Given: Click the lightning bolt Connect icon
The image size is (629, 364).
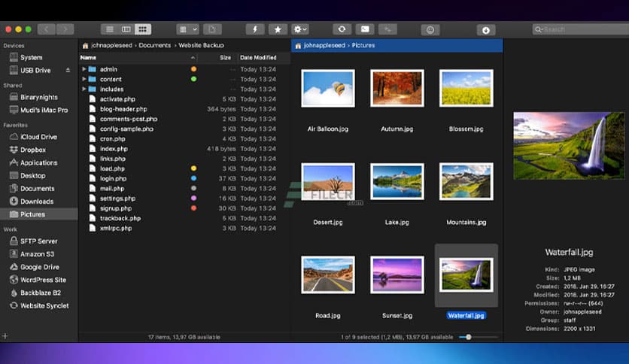Looking at the screenshot, I should [x=255, y=29].
